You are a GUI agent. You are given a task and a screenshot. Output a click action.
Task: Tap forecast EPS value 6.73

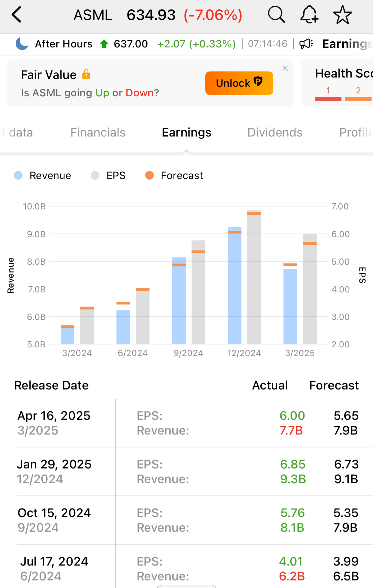pyautogui.click(x=346, y=464)
